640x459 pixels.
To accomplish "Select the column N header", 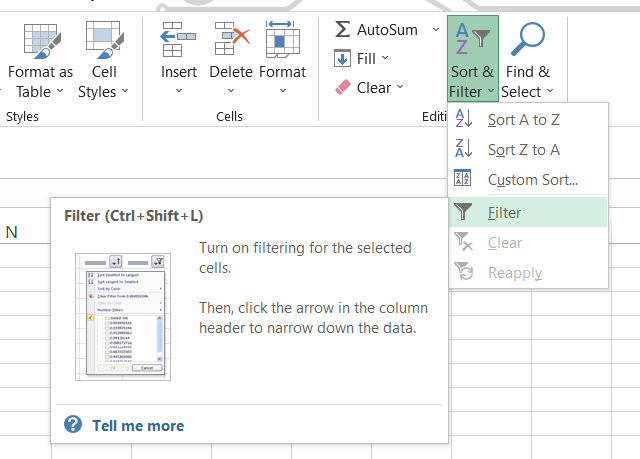I will 12,232.
